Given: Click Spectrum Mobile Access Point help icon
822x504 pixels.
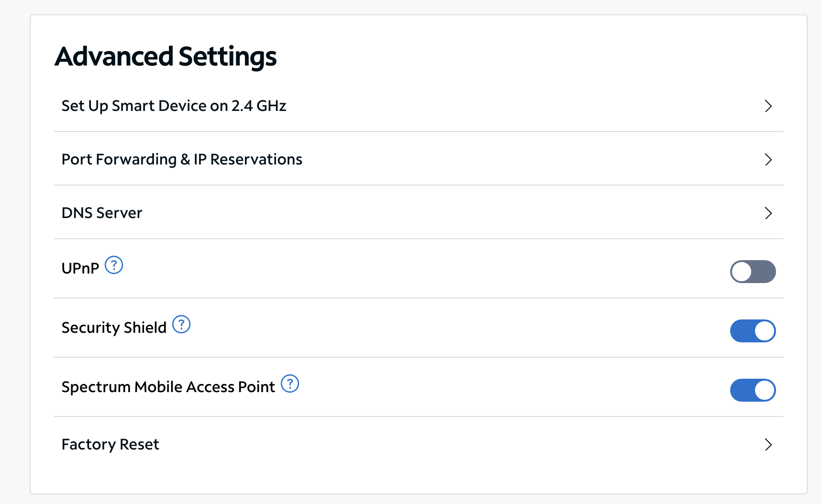Looking at the screenshot, I should click(290, 383).
